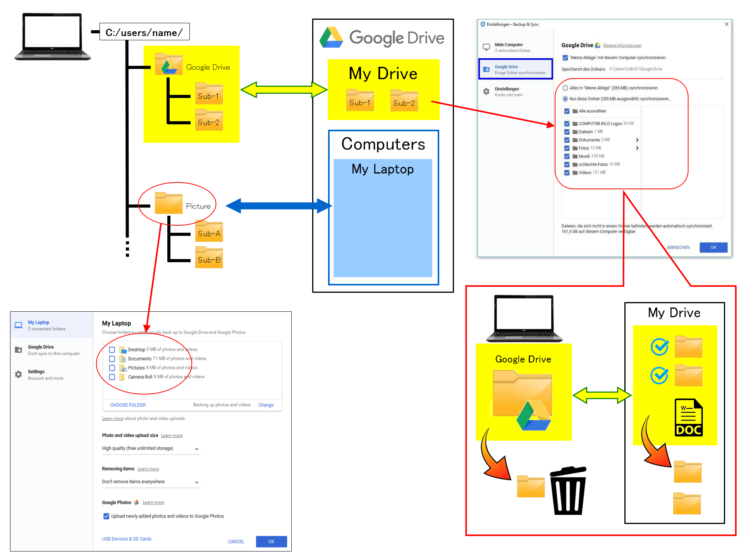Click Learn more beside 'Photo and video upload size'
Image resolution: width=746 pixels, height=560 pixels.
tap(172, 436)
